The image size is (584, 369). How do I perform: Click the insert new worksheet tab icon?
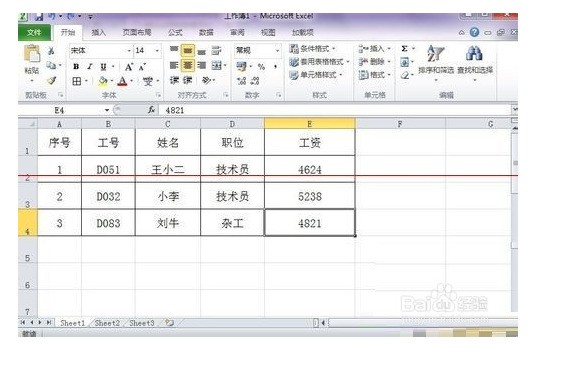(x=169, y=323)
